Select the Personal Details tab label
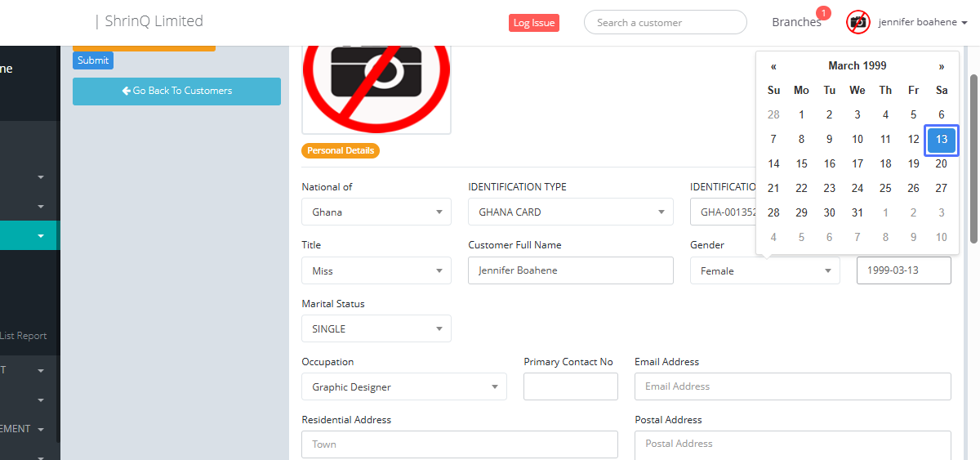The image size is (980, 460). click(341, 150)
